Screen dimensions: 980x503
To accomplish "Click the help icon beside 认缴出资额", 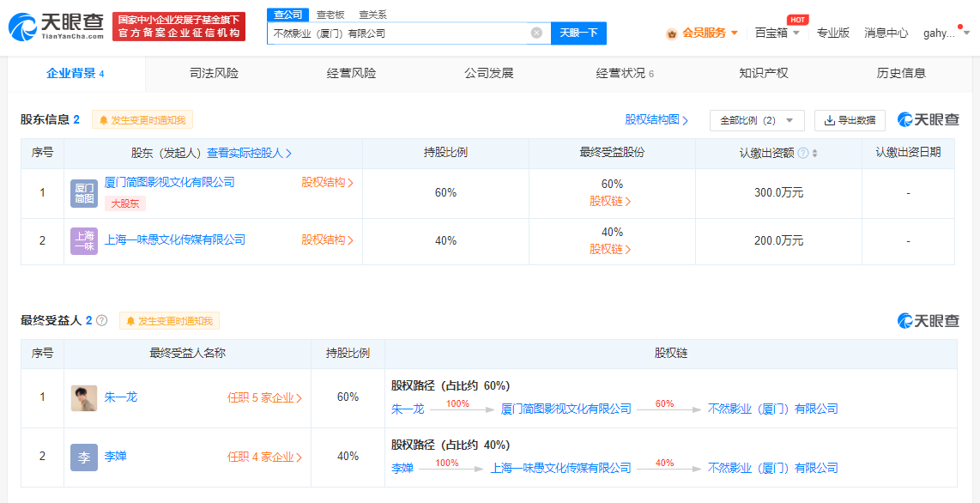I will coord(803,153).
